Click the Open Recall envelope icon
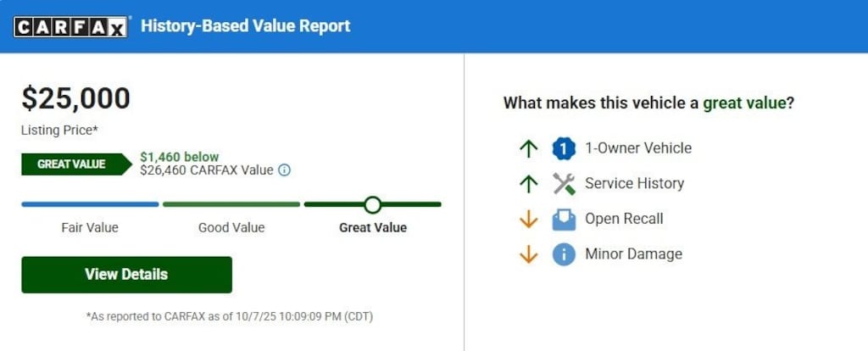 (x=564, y=219)
